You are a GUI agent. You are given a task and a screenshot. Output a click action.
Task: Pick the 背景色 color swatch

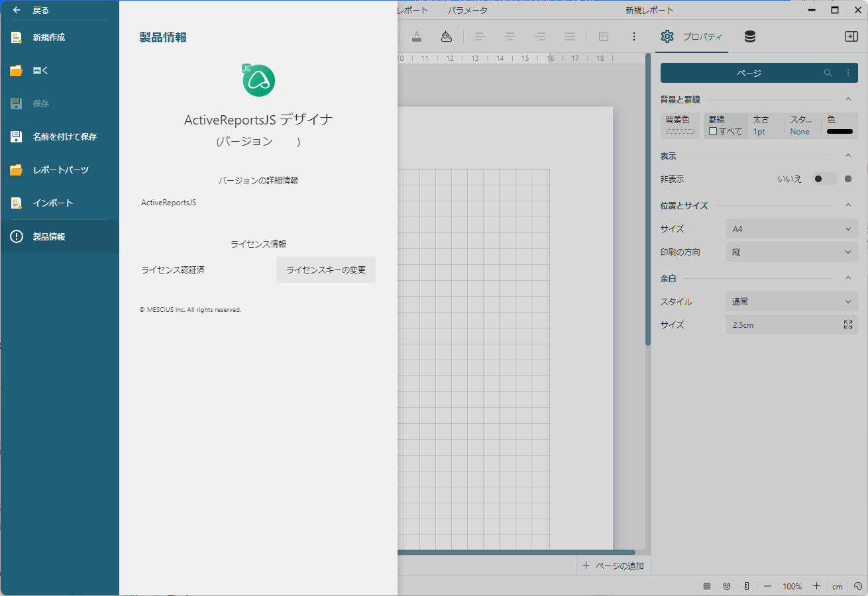(x=680, y=131)
